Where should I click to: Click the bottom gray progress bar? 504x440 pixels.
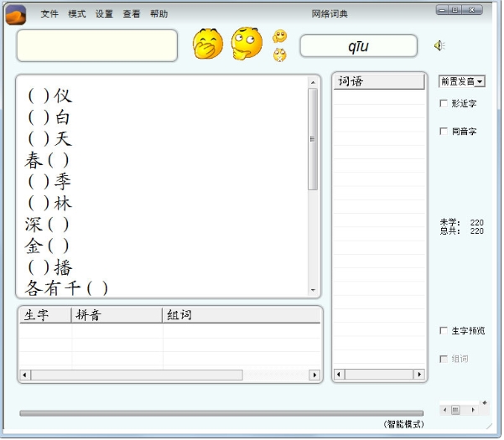pos(221,414)
